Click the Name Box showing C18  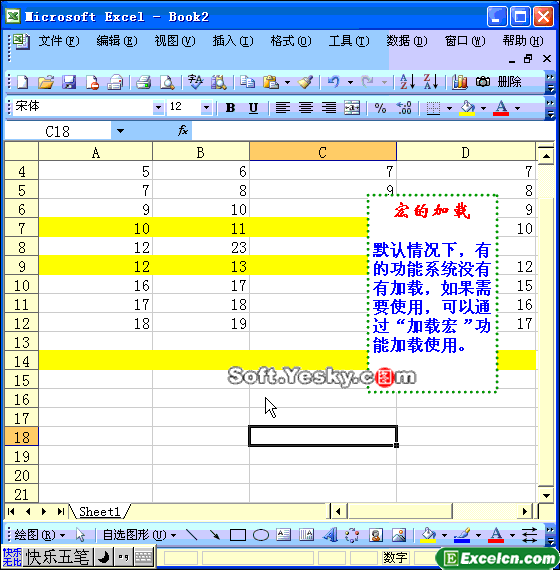click(x=57, y=131)
